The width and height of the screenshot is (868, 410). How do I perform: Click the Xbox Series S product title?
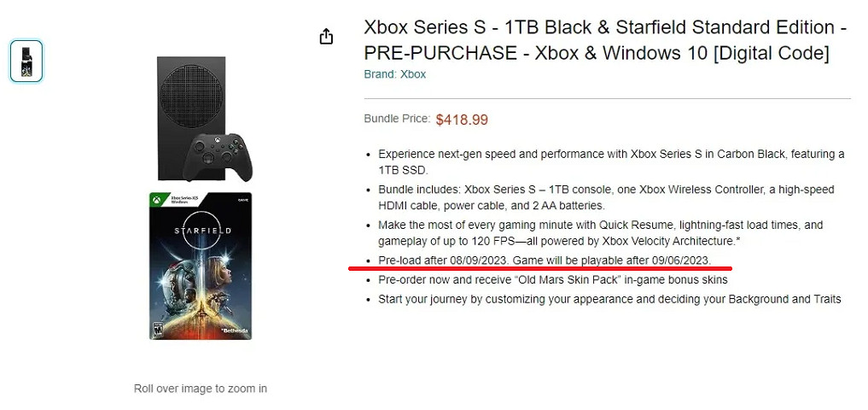pos(604,40)
